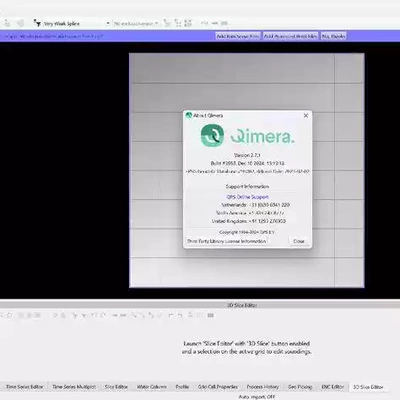Switch to the Time Series Editor tab
This screenshot has height=400, width=400.
click(x=25, y=387)
